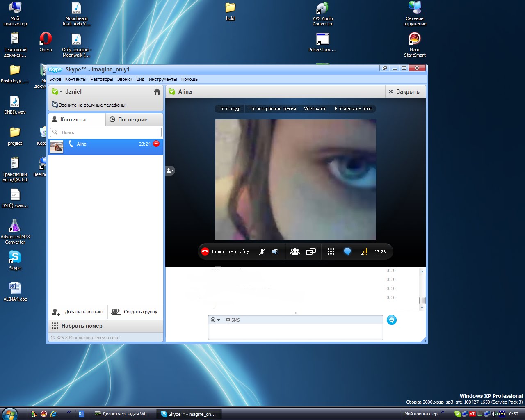Click the live video of Alina
The height and width of the screenshot is (420, 525).
(x=296, y=180)
